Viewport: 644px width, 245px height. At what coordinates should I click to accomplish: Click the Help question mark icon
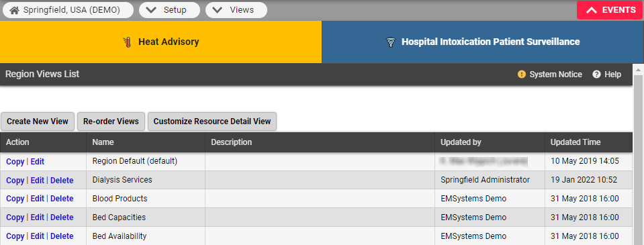click(x=597, y=75)
